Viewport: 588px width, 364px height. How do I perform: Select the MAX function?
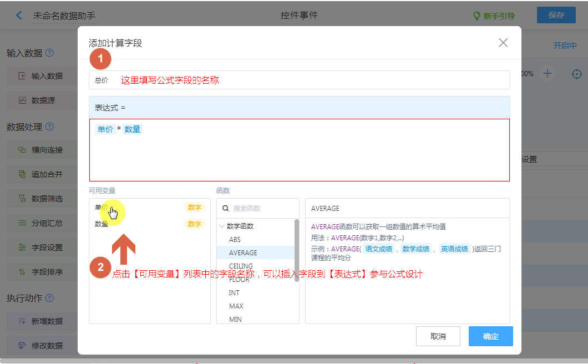(x=236, y=306)
